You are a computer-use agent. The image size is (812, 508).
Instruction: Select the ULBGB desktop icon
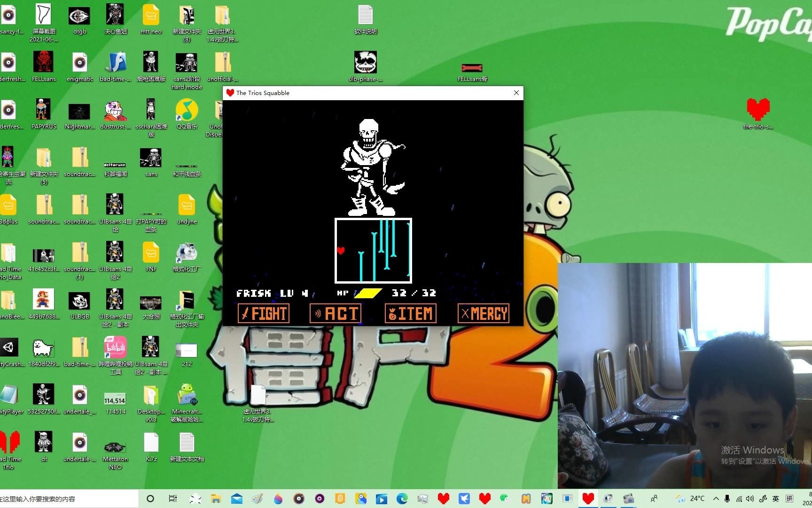pyautogui.click(x=79, y=305)
